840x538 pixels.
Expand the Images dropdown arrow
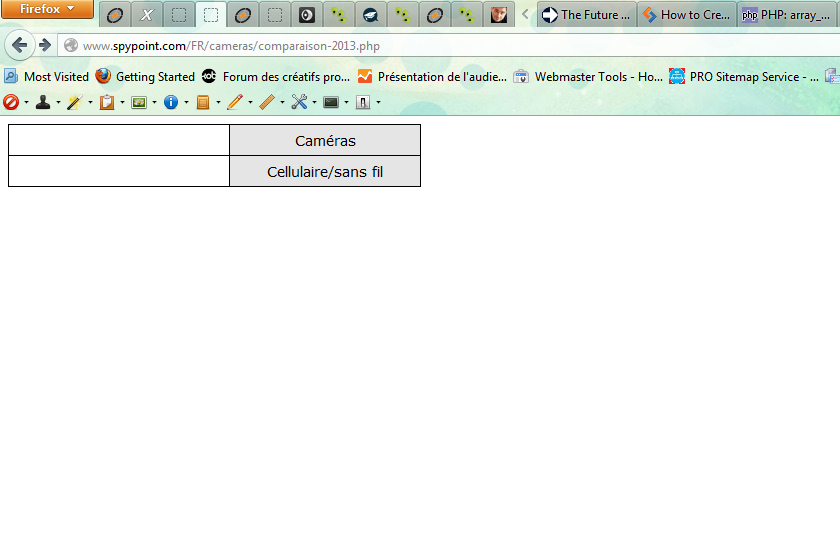[x=154, y=102]
